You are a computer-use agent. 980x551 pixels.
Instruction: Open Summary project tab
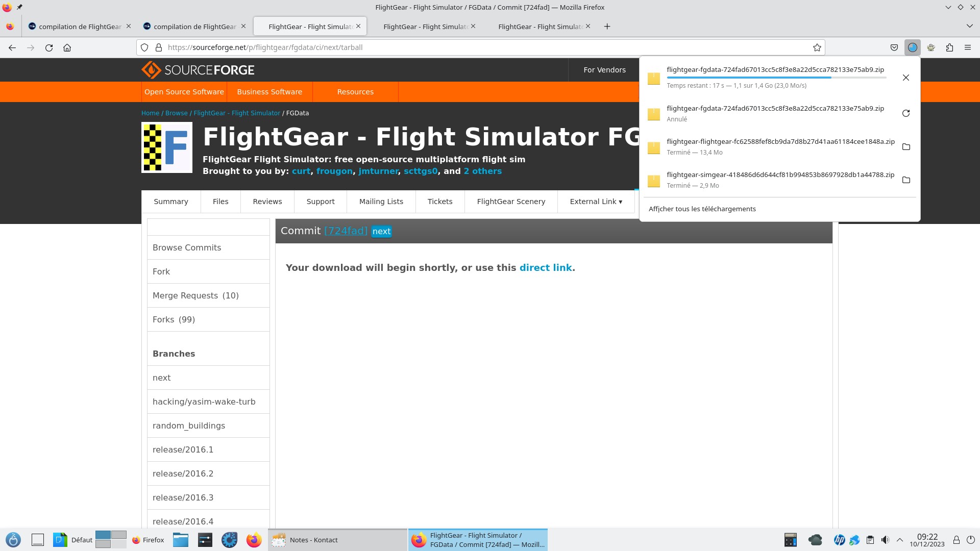tap(171, 202)
